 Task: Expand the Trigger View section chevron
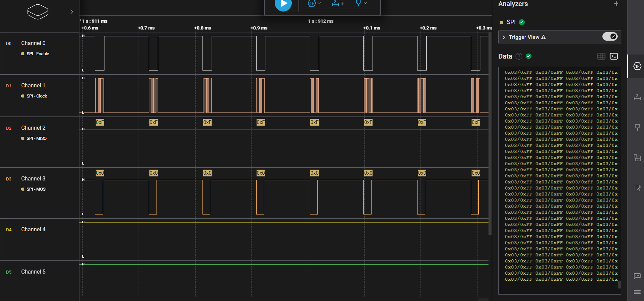tap(504, 37)
